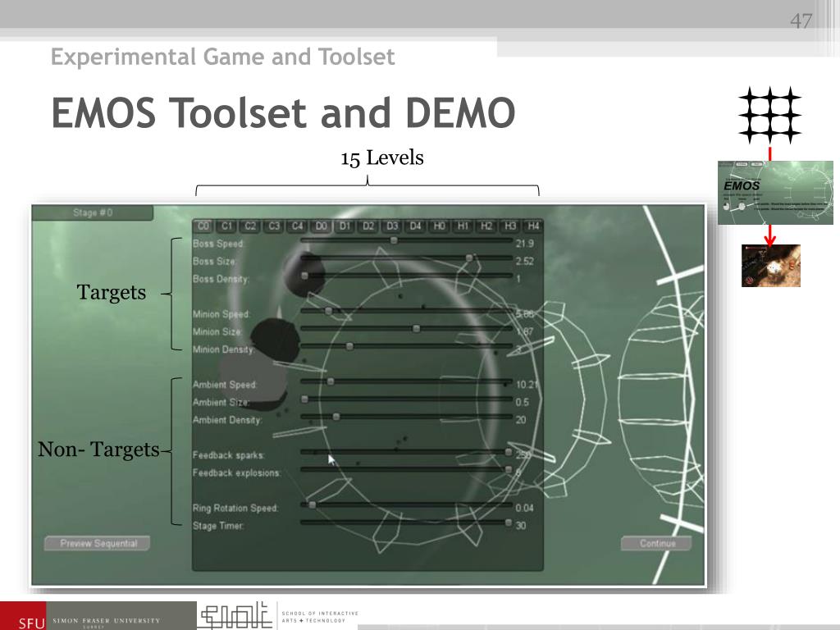The image size is (840, 630).
Task: Click the SIAT maze logo
Action: click(x=235, y=615)
